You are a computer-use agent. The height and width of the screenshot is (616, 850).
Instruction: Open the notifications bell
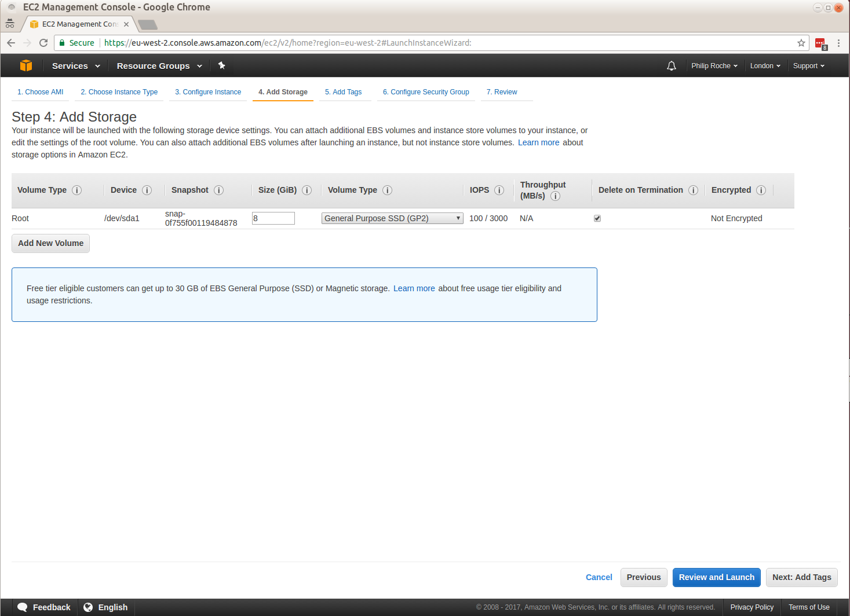click(x=672, y=66)
